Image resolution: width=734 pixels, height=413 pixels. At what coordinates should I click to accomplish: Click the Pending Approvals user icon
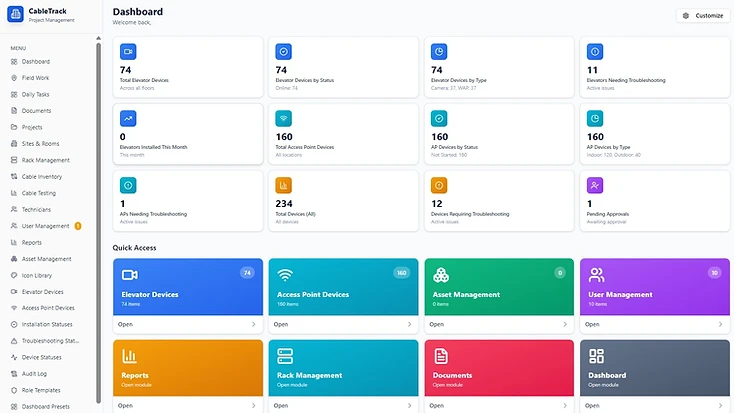click(595, 185)
